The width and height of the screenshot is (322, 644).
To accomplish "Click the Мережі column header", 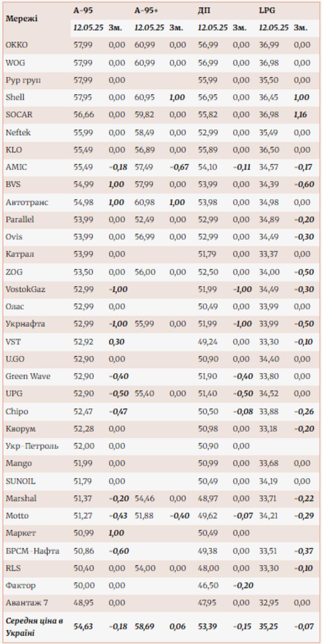I will coord(21,18).
